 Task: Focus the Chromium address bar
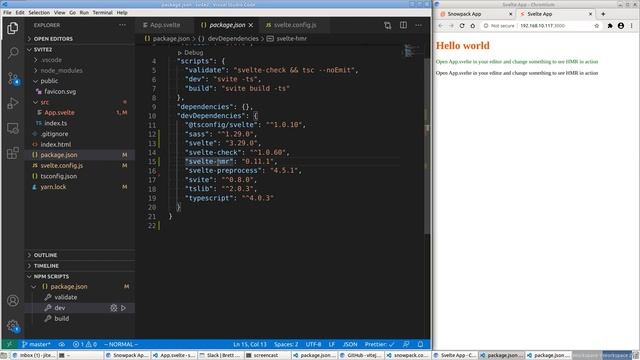click(542, 25)
